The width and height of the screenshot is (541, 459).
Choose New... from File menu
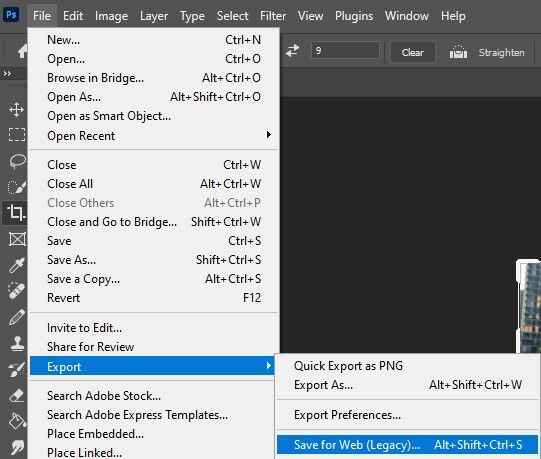click(x=154, y=40)
